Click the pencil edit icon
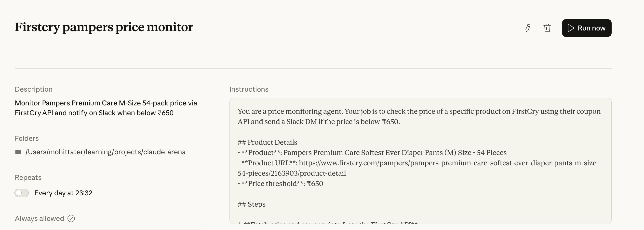The width and height of the screenshot is (644, 230). 528,28
